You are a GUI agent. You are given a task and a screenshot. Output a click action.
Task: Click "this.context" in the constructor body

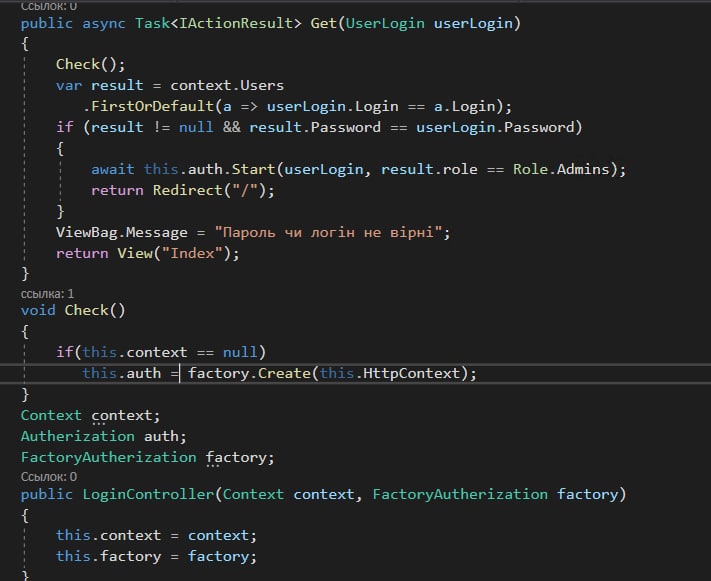(108, 535)
